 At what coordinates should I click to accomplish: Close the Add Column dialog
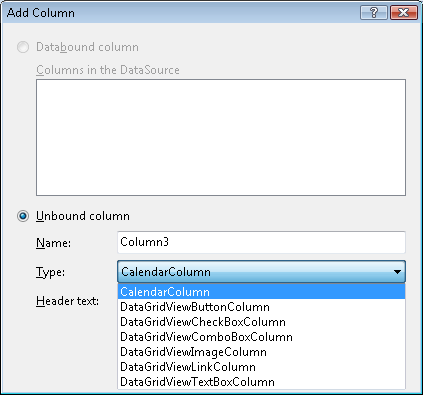point(404,13)
